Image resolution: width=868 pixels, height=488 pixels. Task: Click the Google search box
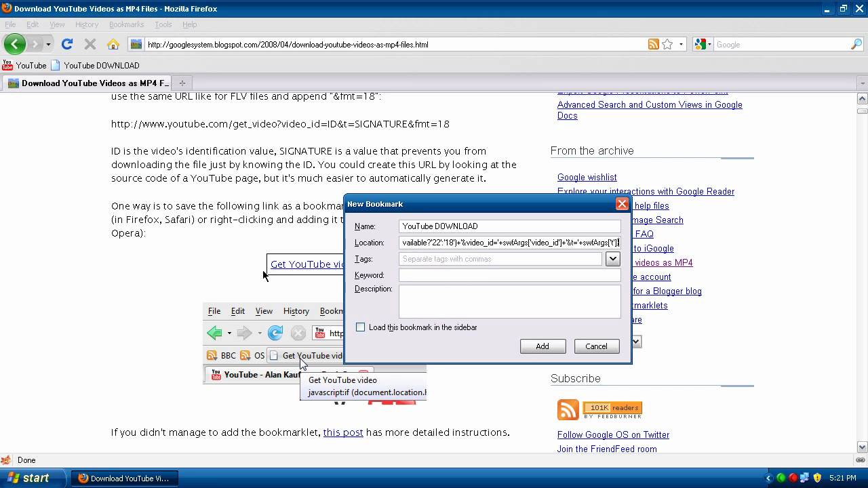point(783,44)
